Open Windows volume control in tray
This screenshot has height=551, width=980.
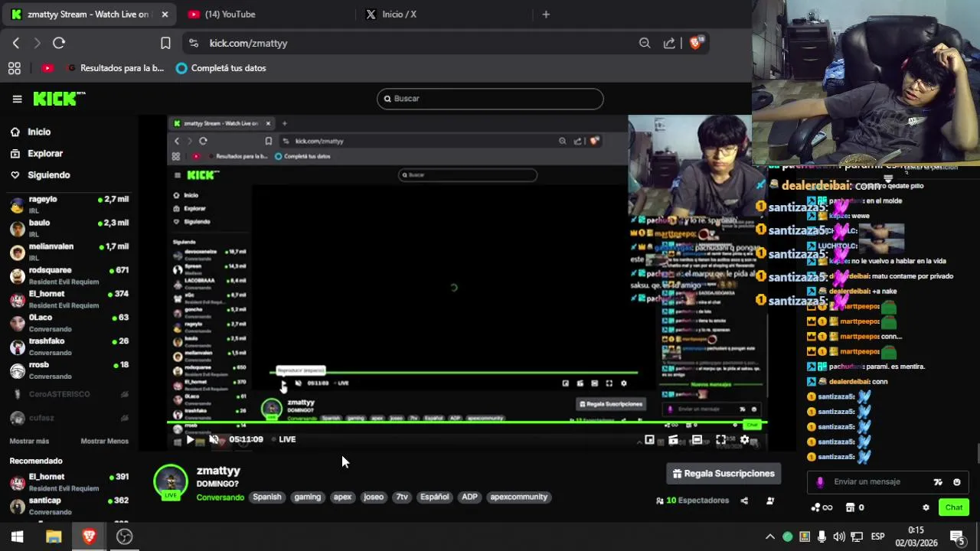(839, 536)
